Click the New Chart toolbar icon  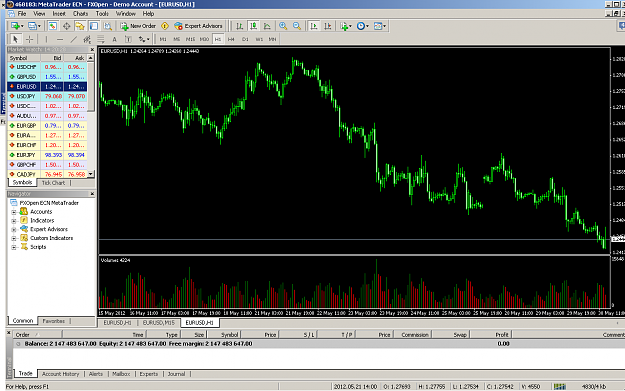pos(17,26)
